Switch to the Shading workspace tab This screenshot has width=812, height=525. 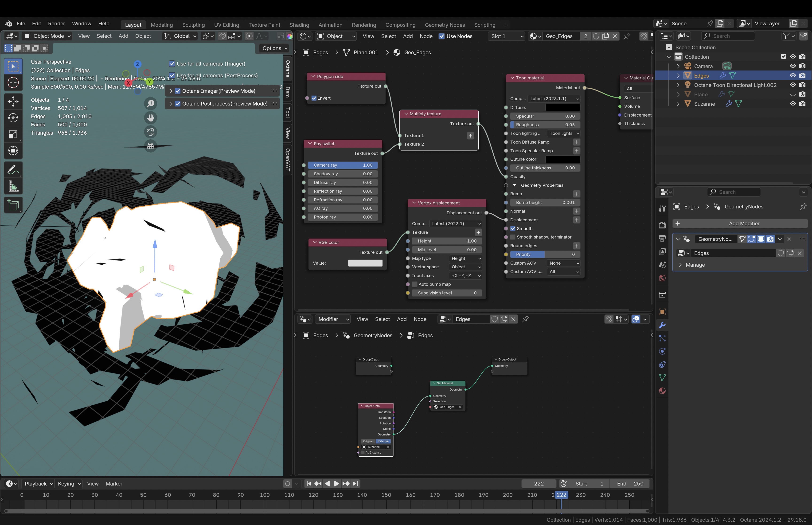point(299,25)
